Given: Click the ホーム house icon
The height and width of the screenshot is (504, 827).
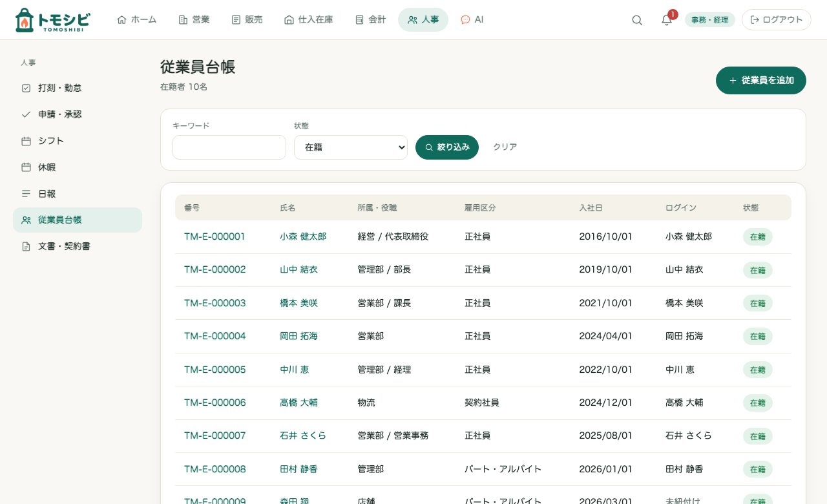Looking at the screenshot, I should click(121, 20).
